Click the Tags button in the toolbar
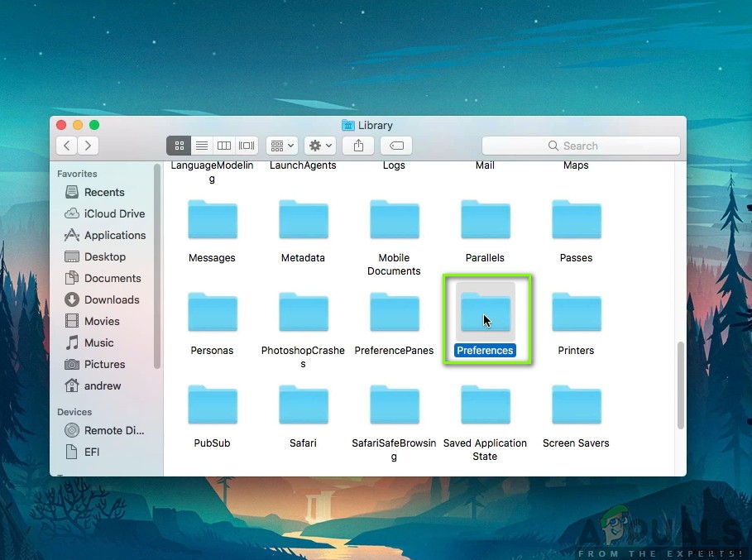The width and height of the screenshot is (752, 560). coord(395,146)
